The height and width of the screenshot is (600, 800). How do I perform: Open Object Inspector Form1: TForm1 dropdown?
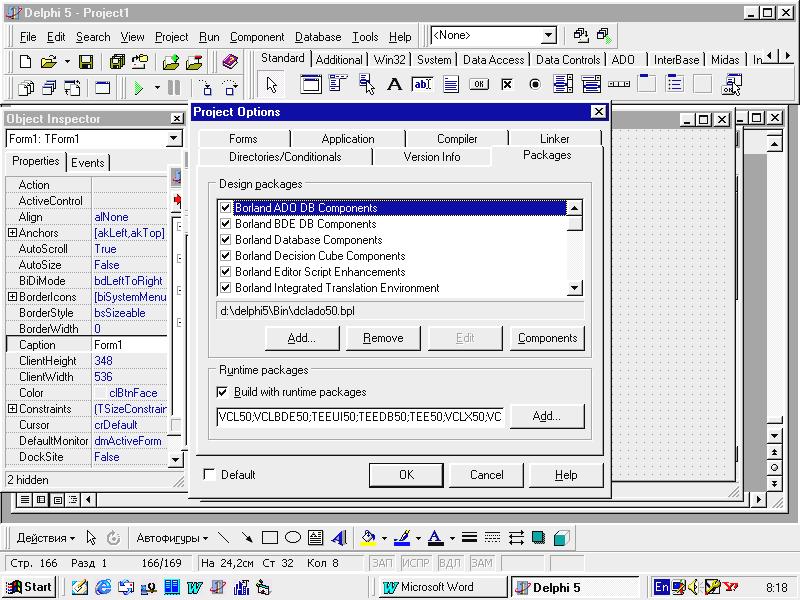coord(173,138)
